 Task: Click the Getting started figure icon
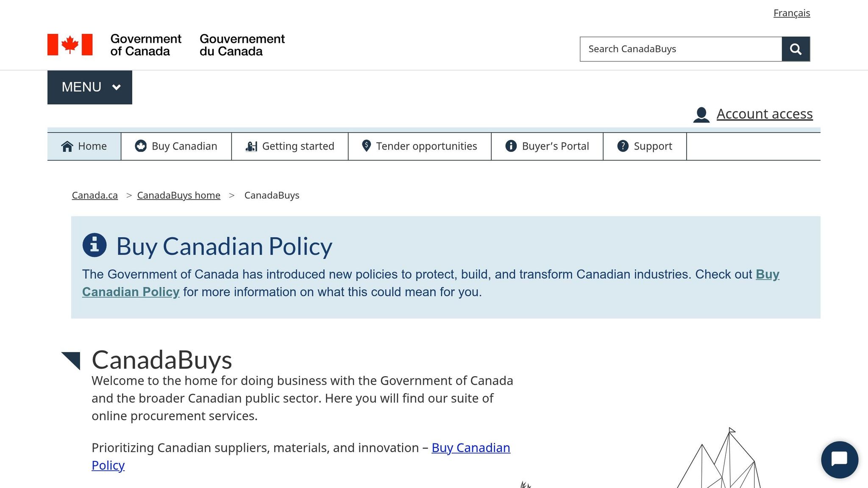tap(251, 146)
